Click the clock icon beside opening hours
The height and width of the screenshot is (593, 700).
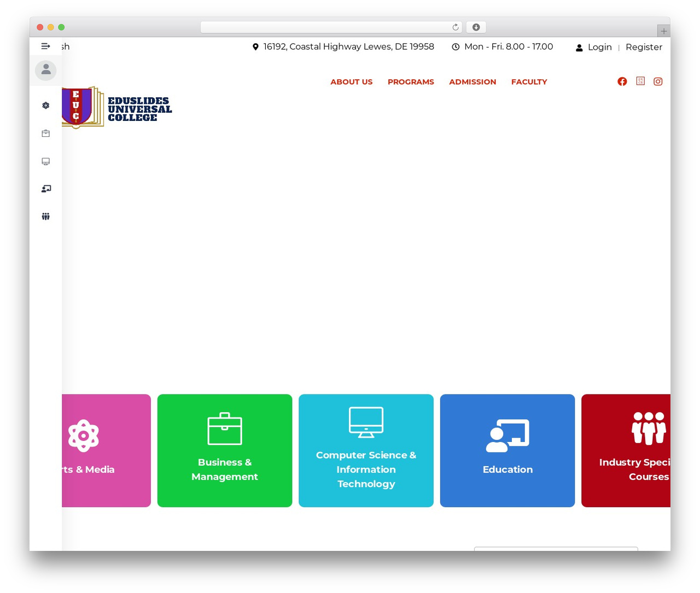(456, 47)
